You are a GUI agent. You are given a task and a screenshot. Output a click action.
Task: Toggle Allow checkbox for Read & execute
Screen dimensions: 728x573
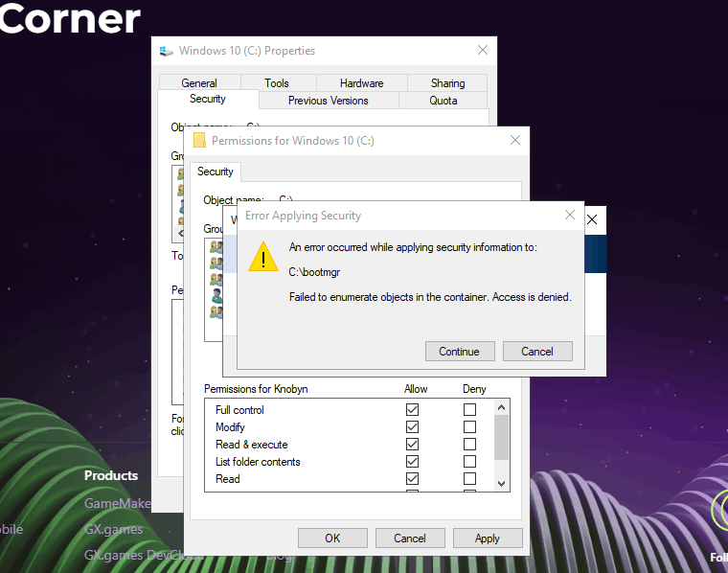pyautogui.click(x=412, y=444)
